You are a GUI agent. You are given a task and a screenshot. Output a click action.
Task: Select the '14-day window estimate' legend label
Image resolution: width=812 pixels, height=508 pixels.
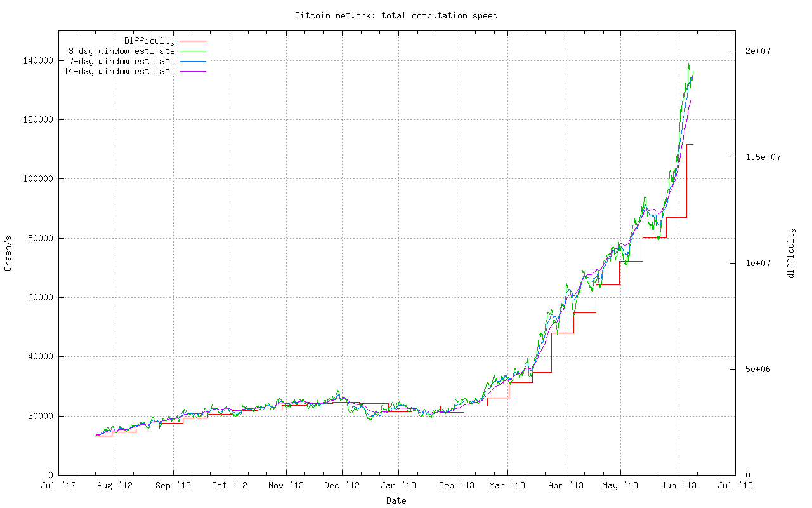pyautogui.click(x=119, y=72)
